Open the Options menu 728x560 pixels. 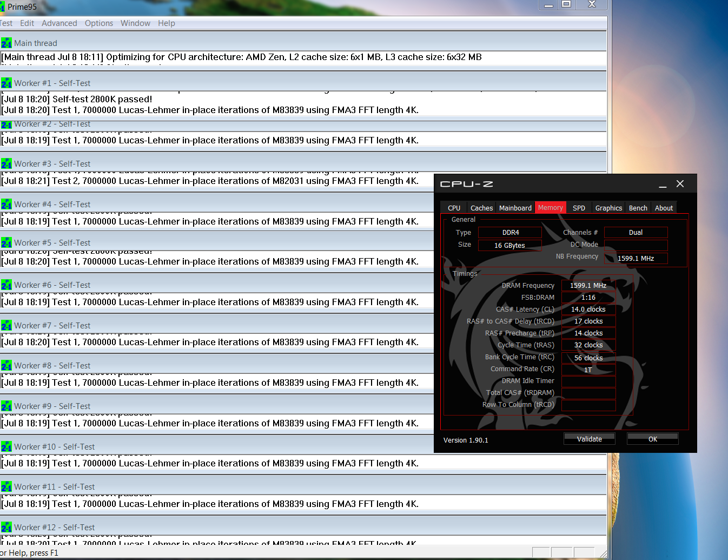tap(99, 23)
